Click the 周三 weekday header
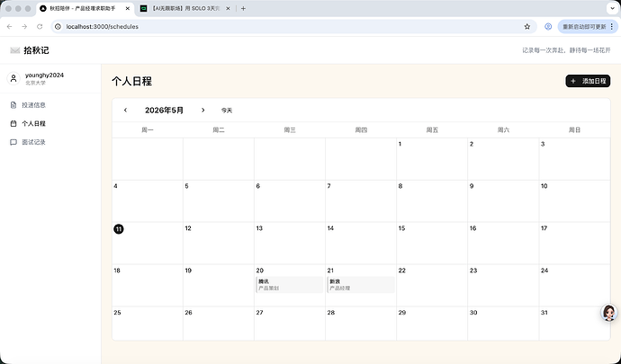Screen dimensions: 621x364 coord(290,129)
